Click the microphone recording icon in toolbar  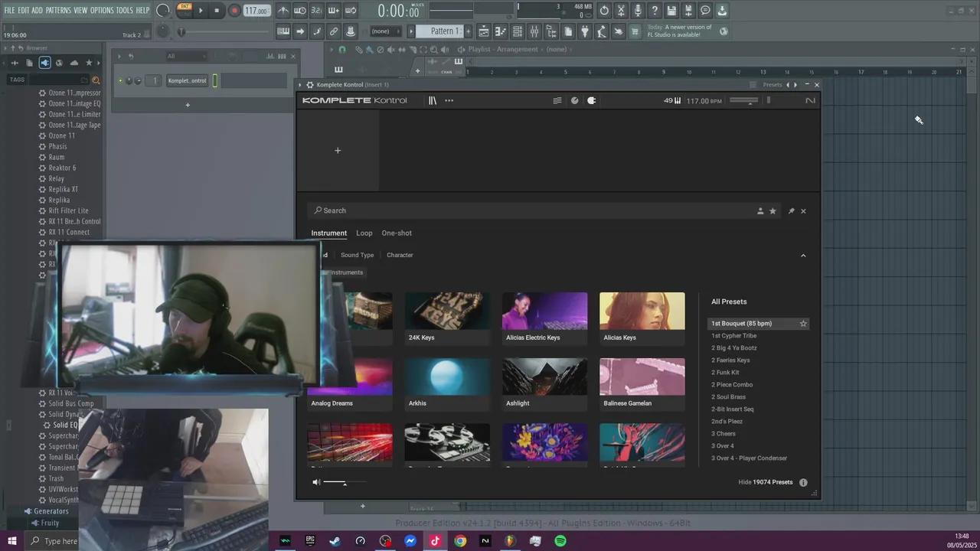pos(638,11)
